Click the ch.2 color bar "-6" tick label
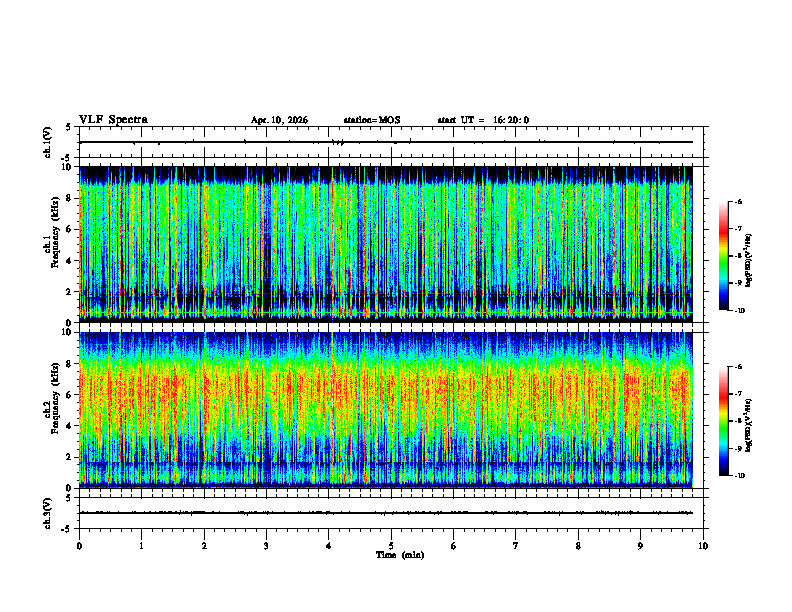This screenshot has height=612, width=792. (738, 367)
